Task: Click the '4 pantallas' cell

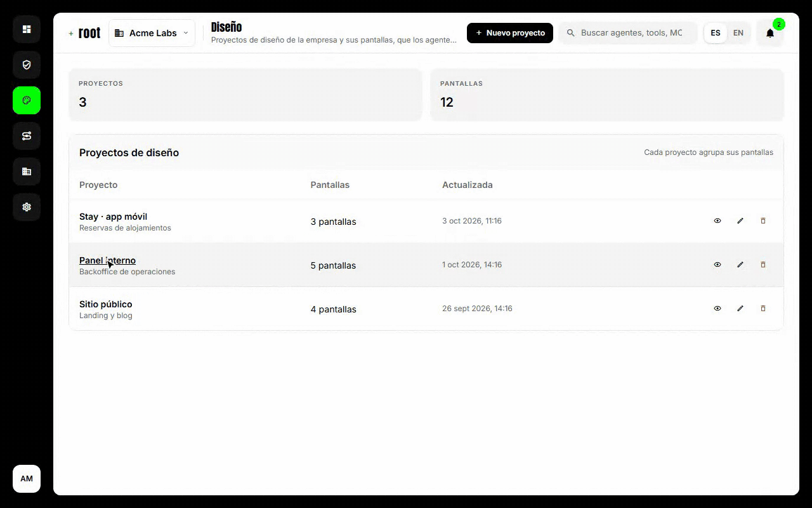Action: [334, 309]
